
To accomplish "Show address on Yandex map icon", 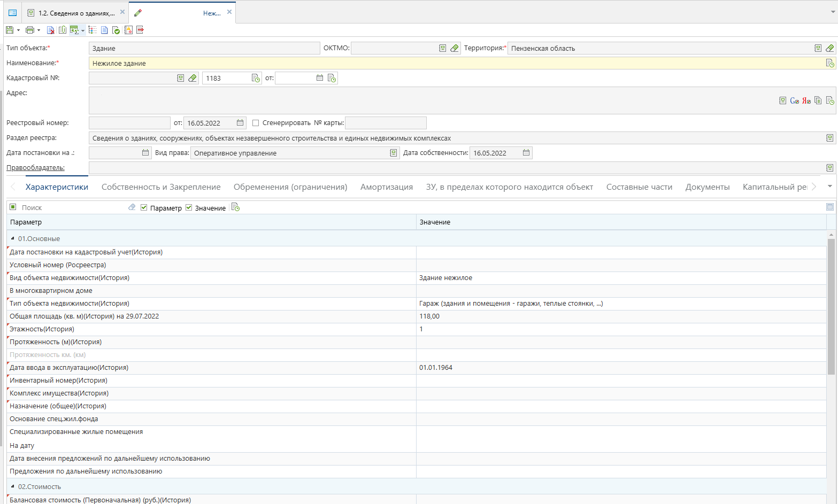I will 806,100.
